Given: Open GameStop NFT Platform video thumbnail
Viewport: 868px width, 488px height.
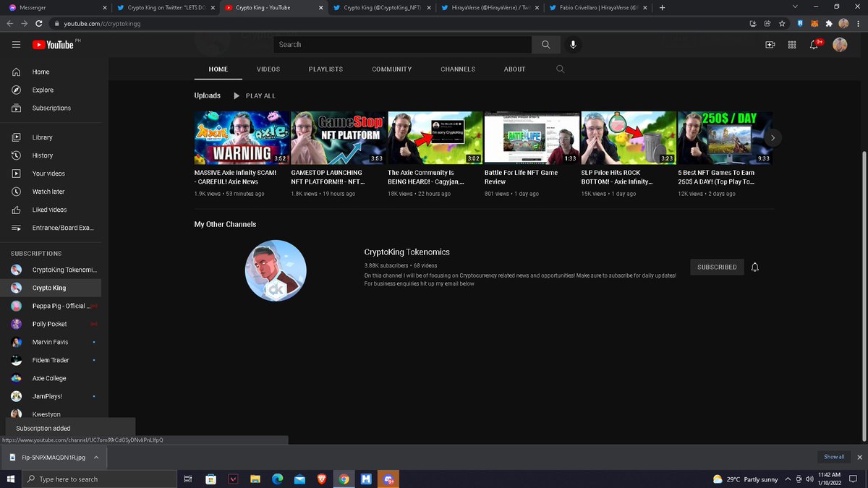Looking at the screenshot, I should (x=339, y=138).
